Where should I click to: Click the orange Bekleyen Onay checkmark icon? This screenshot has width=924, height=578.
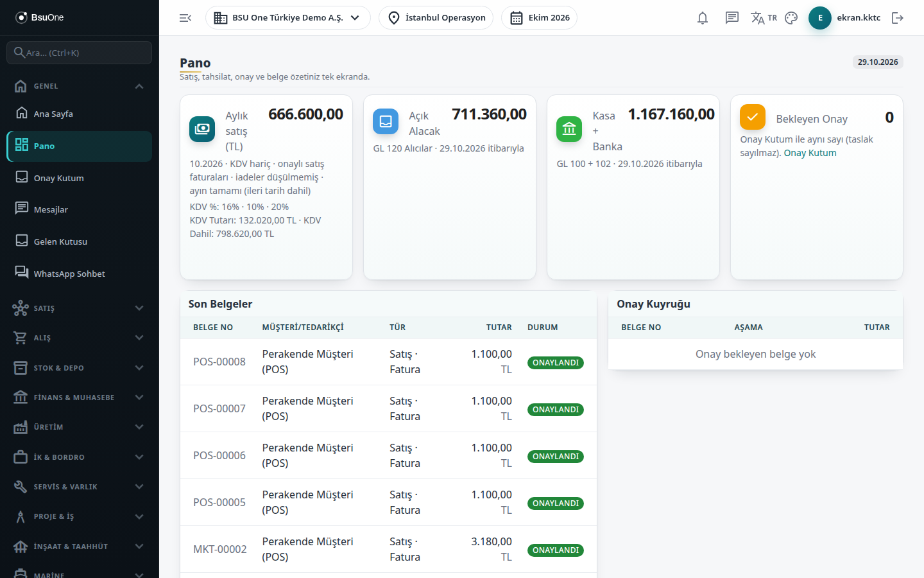click(753, 117)
